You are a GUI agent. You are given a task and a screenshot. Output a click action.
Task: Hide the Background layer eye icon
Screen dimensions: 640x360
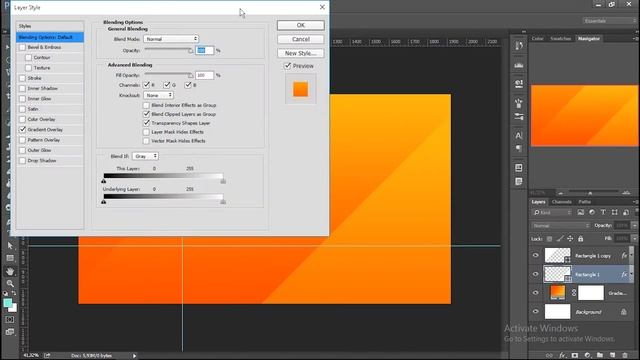tap(536, 312)
